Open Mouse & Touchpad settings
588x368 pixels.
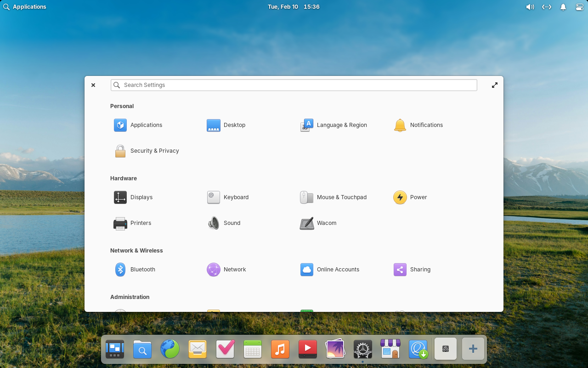click(x=307, y=197)
